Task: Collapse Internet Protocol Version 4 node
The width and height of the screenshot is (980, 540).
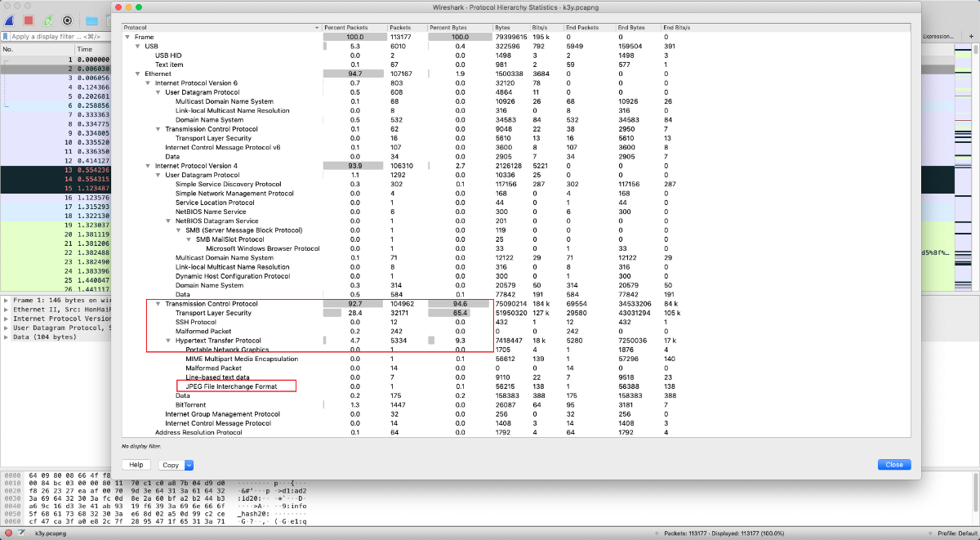Action: point(148,166)
